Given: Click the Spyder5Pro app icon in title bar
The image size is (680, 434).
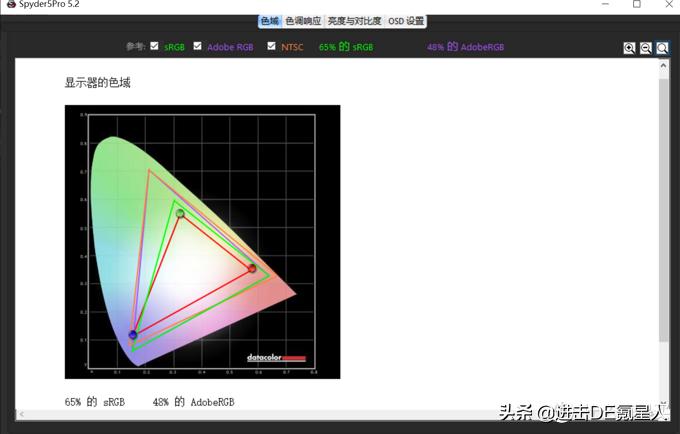Looking at the screenshot, I should click(11, 4).
